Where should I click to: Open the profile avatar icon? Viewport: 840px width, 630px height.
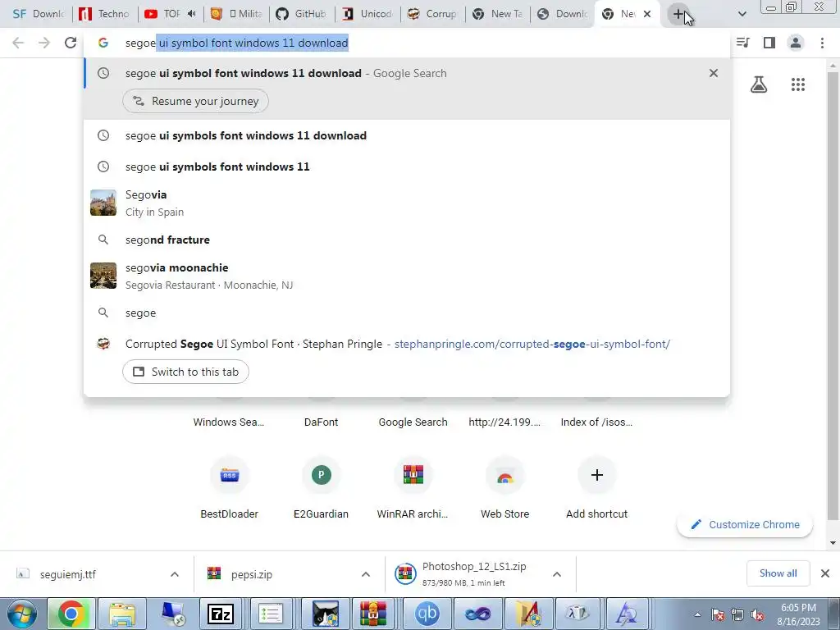[x=796, y=43]
